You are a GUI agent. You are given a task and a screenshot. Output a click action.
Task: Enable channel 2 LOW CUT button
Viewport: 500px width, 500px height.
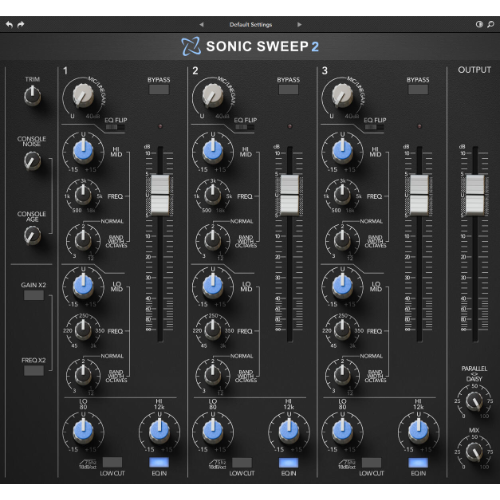(242, 462)
